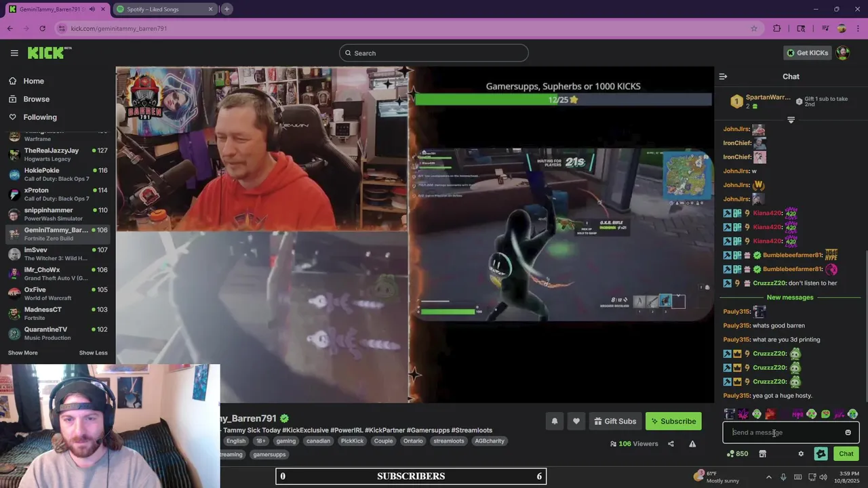Click the streamloots tag
Viewport: 868px width, 488px height.
pyautogui.click(x=449, y=441)
